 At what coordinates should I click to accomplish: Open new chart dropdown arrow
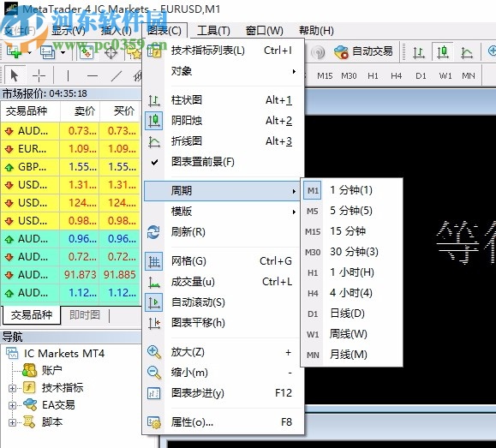tap(30, 52)
